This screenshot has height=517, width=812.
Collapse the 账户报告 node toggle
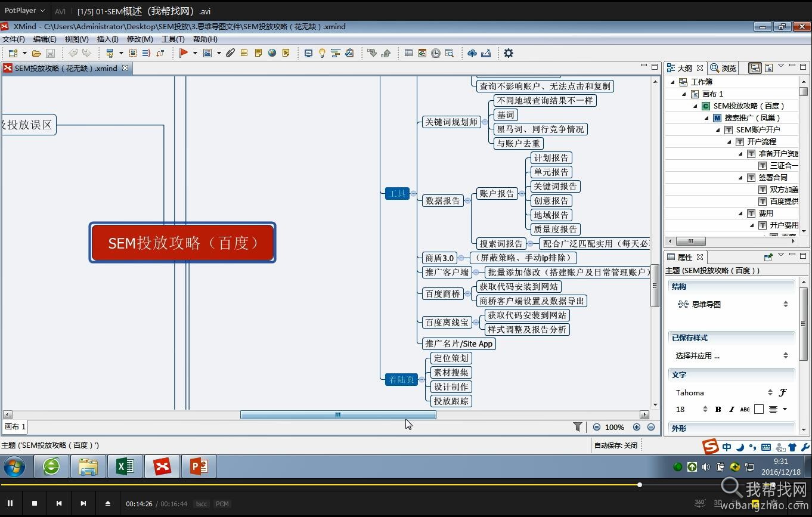tap(521, 193)
